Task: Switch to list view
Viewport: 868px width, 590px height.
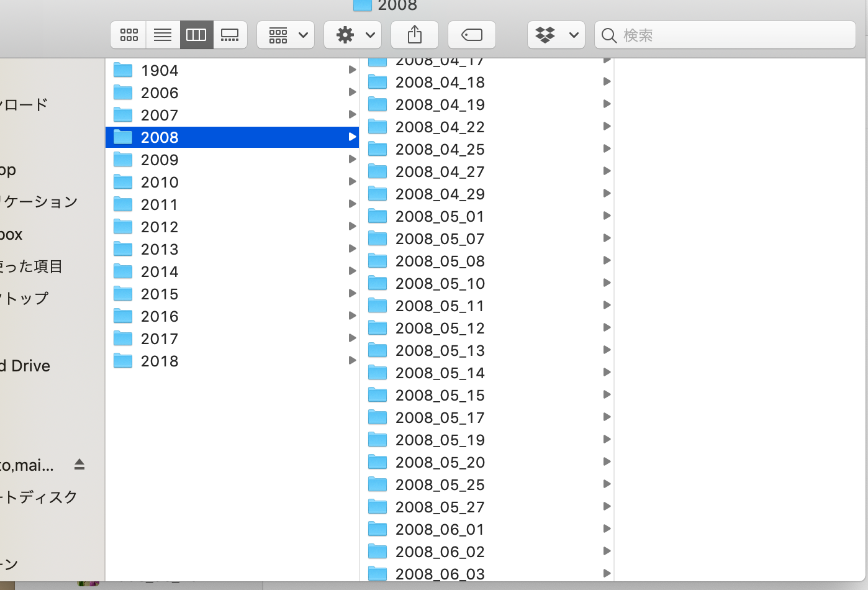Action: pos(163,35)
